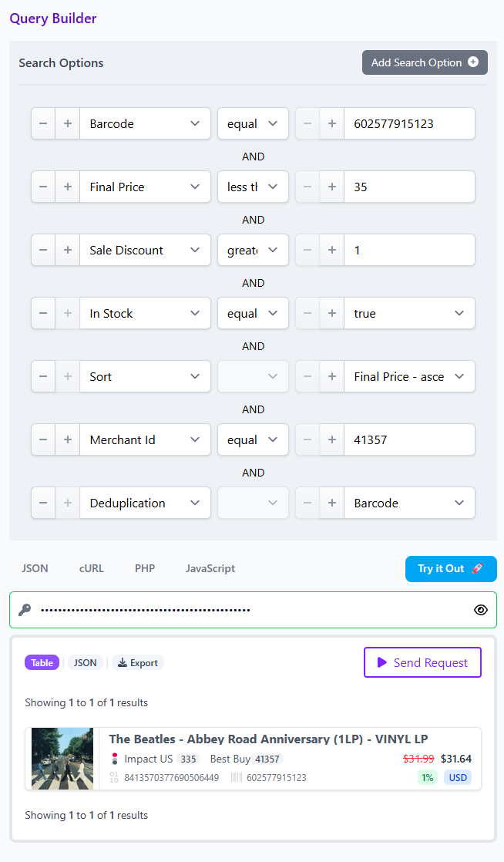The height and width of the screenshot is (862, 504).
Task: Open the In Stock value dropdown
Action: (408, 313)
